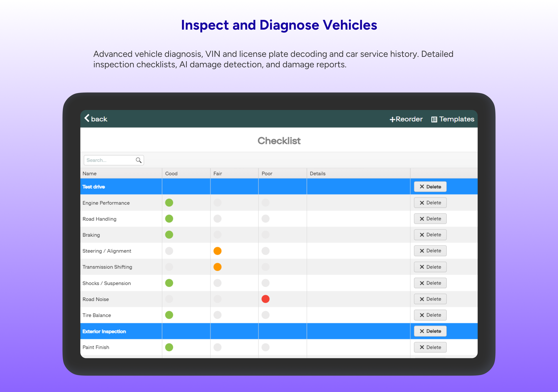Image resolution: width=558 pixels, height=392 pixels.
Task: Click the Name column header
Action: point(89,173)
